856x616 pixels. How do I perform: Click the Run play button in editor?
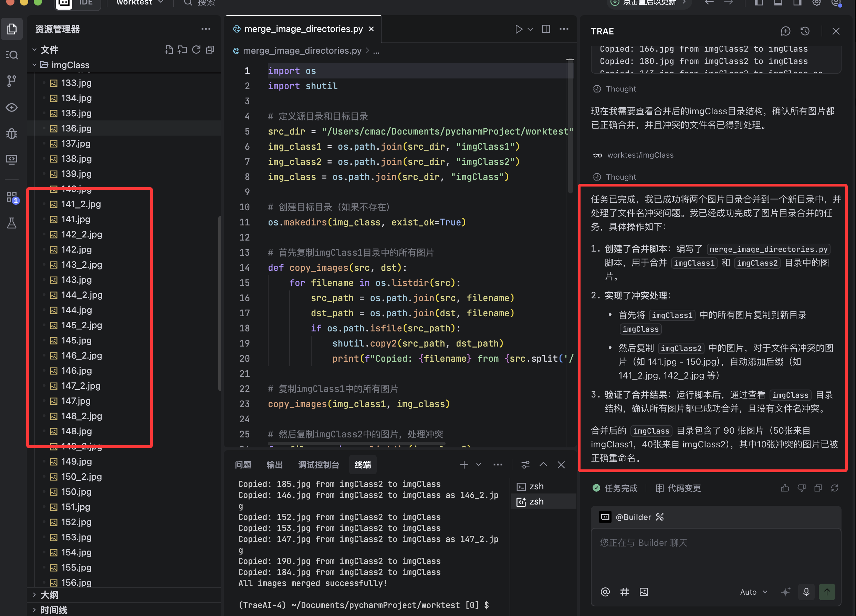pyautogui.click(x=519, y=29)
